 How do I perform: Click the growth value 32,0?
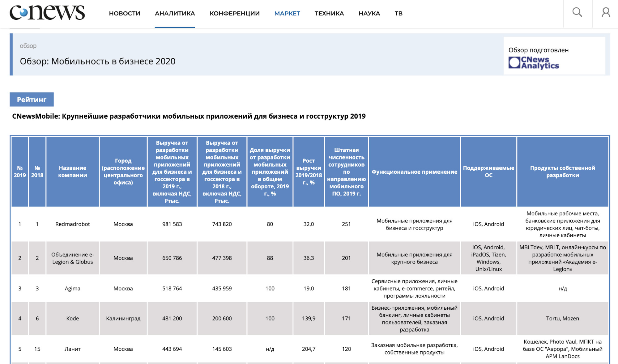click(x=309, y=224)
